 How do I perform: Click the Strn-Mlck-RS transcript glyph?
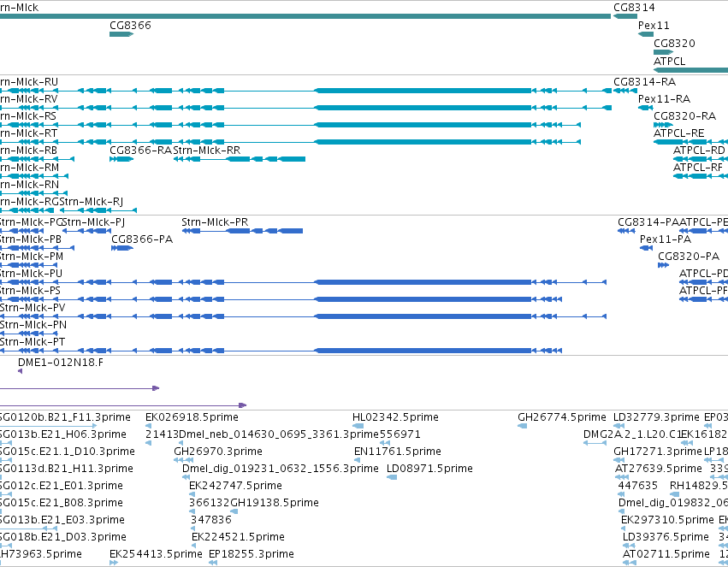(x=290, y=125)
